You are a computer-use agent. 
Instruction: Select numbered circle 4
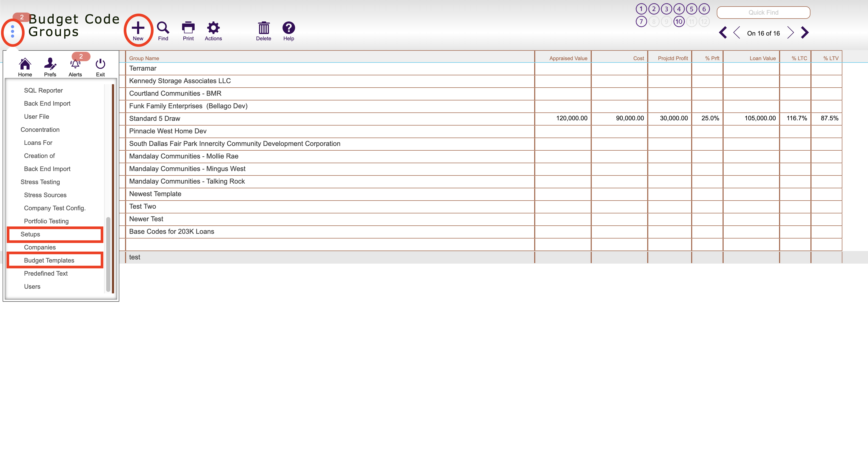(x=679, y=9)
